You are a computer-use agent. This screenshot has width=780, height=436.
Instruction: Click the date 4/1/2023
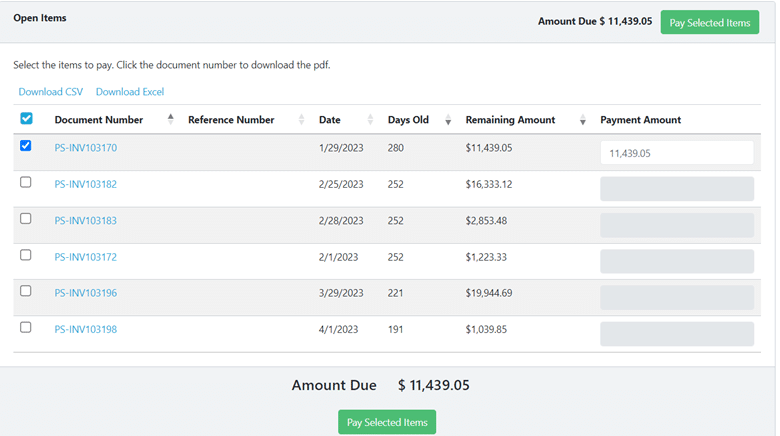[338, 329]
